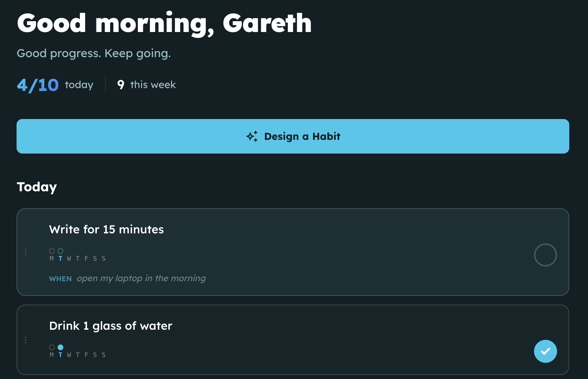Screen dimensions: 588x379
Task: Uncheck the Drink 1 glass of water checkmark
Action: (x=545, y=351)
